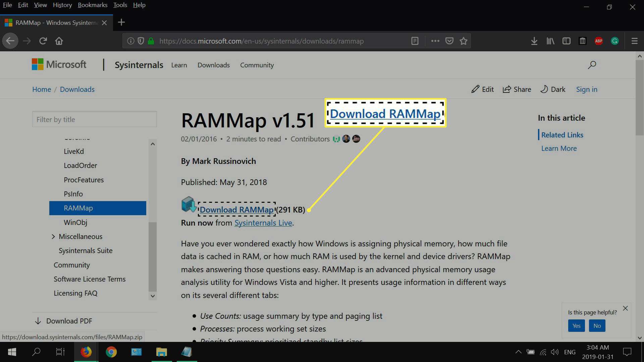Image resolution: width=644 pixels, height=362 pixels.
Task: Reload the current page
Action: pyautogui.click(x=43, y=41)
